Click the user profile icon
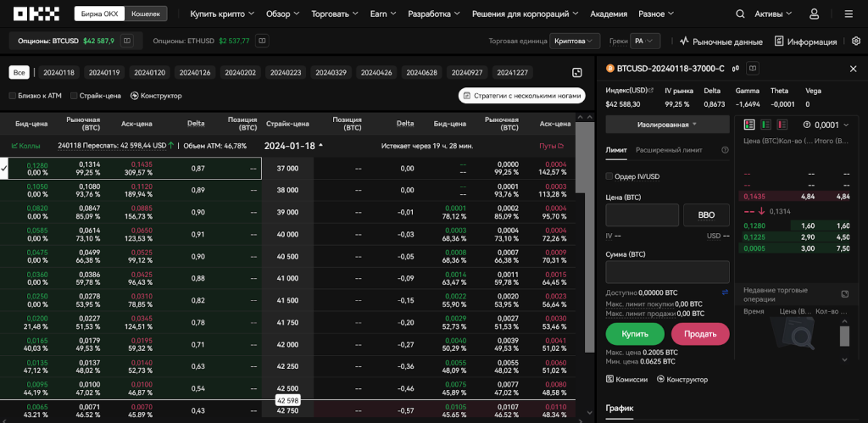868x423 pixels. (x=814, y=14)
